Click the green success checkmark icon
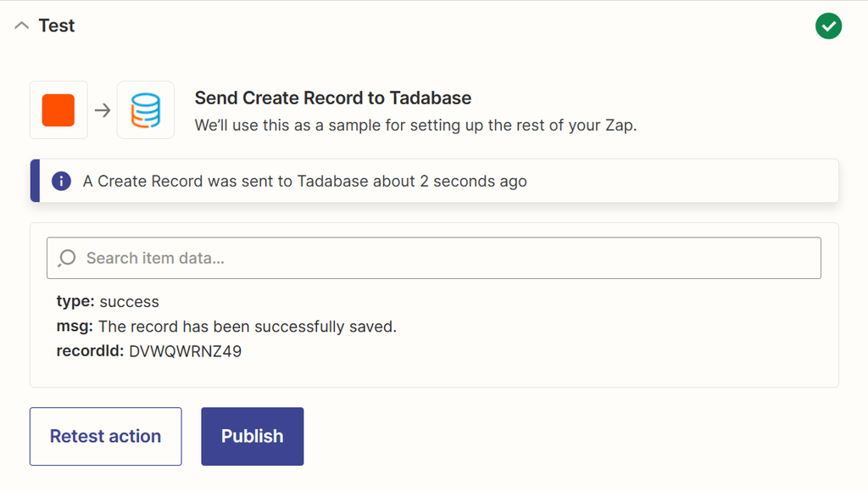The height and width of the screenshot is (492, 868). click(x=828, y=26)
